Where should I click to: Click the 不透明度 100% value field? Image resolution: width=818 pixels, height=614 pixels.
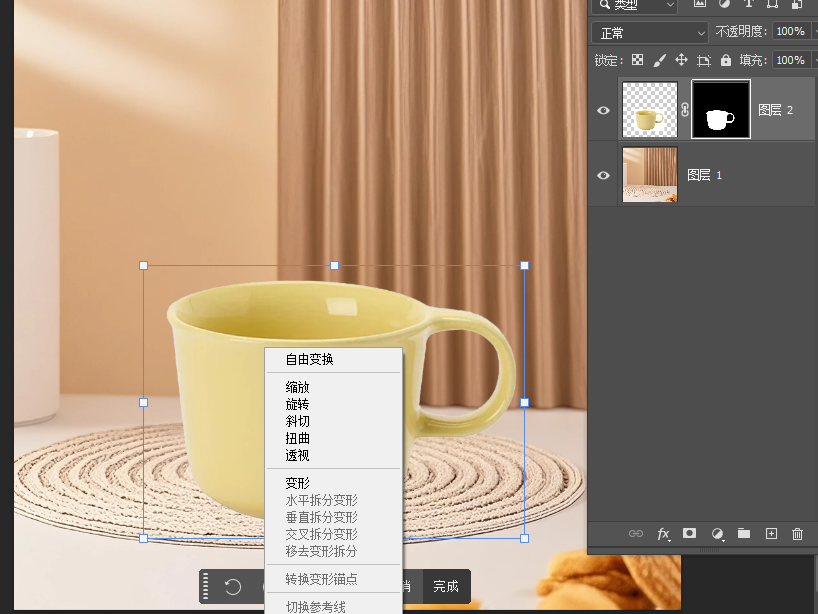point(791,31)
